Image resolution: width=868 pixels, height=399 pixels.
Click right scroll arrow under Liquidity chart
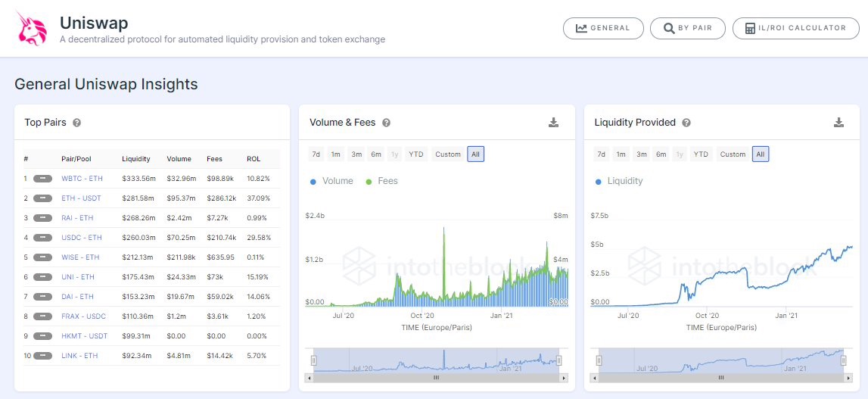click(848, 378)
